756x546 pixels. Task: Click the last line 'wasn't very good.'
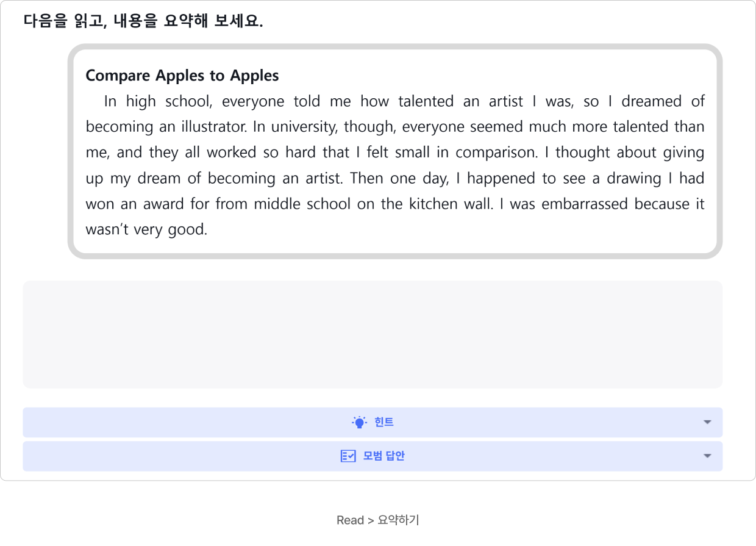point(146,230)
